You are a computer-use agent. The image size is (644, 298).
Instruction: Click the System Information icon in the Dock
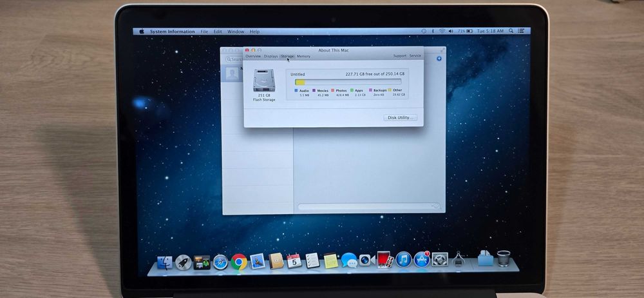[x=459, y=259]
